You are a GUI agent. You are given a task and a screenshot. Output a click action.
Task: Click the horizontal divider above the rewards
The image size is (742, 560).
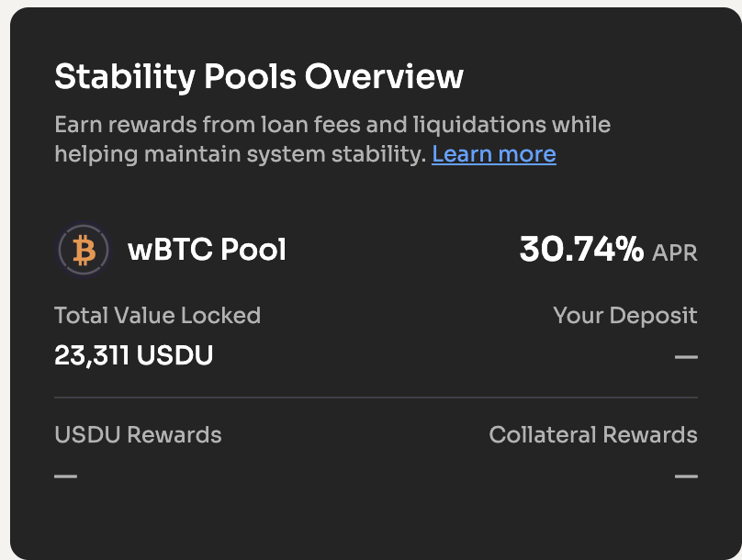(376, 398)
